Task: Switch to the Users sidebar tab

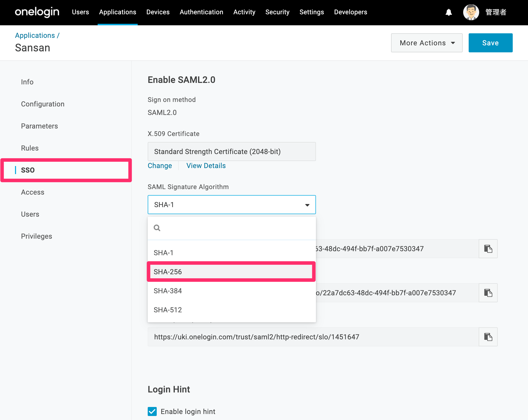Action: [30, 214]
